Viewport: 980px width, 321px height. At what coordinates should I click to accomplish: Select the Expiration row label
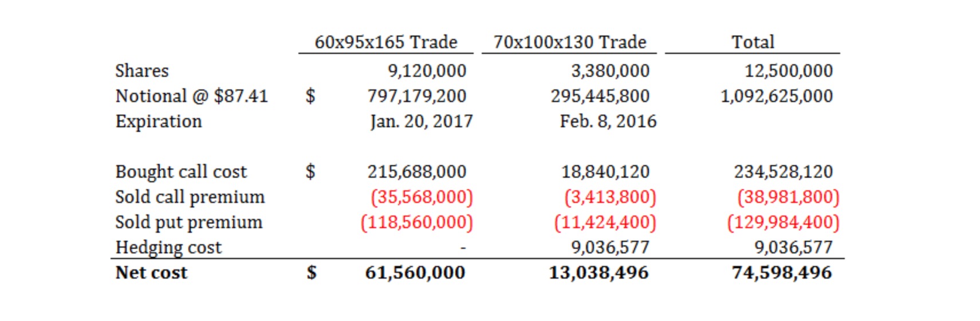[x=159, y=122]
